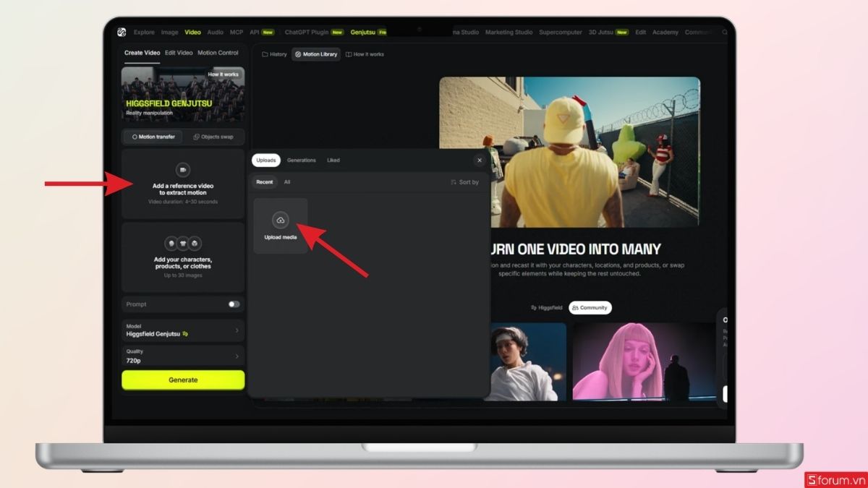The height and width of the screenshot is (488, 868).
Task: Click the cloud upload media icon
Action: pyautogui.click(x=281, y=220)
